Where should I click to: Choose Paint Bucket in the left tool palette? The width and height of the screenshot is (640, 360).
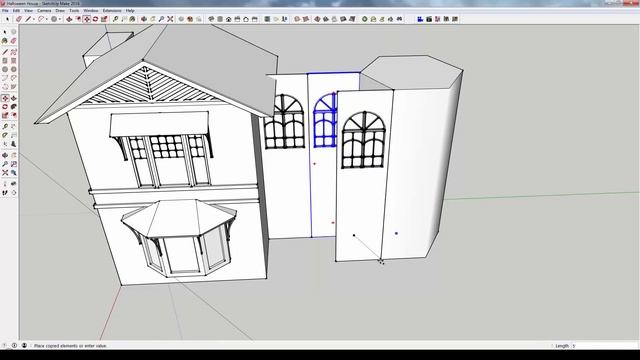(5, 41)
